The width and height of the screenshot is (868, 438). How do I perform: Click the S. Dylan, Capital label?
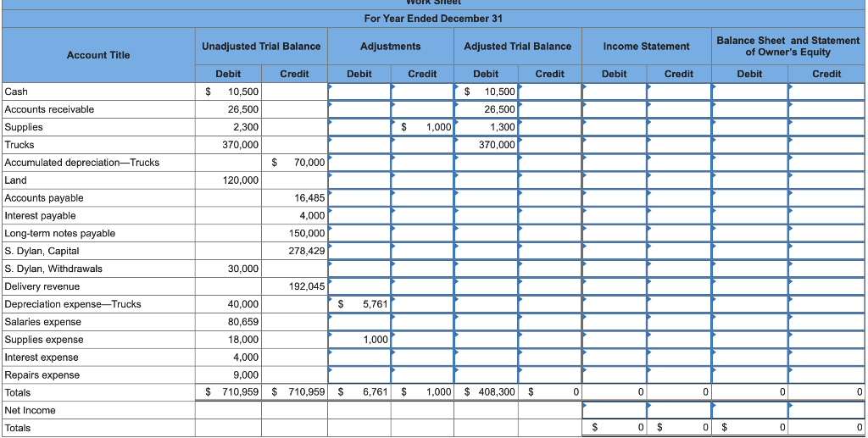[x=42, y=251]
